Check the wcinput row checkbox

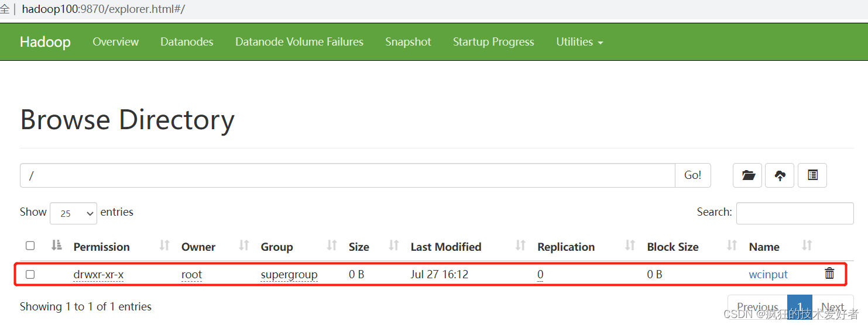pyautogui.click(x=30, y=274)
